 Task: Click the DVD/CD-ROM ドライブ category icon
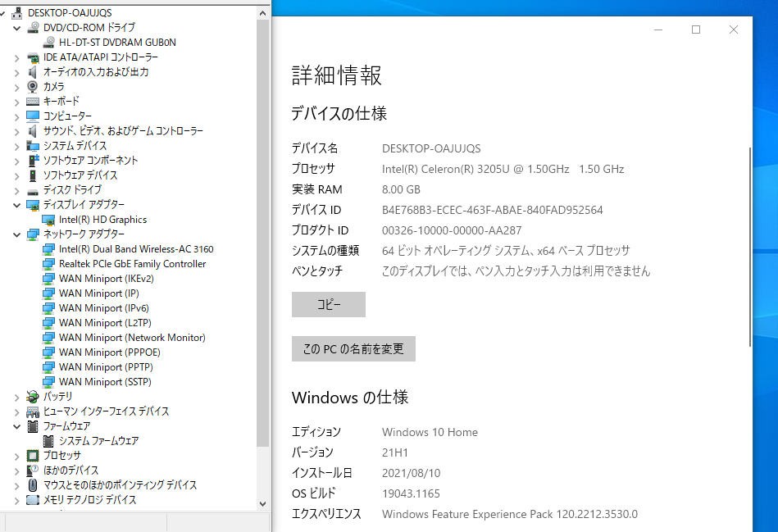pyautogui.click(x=33, y=28)
